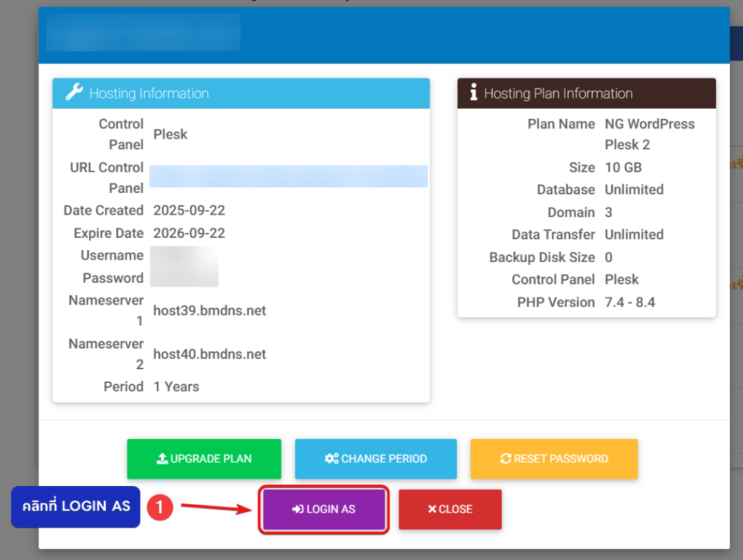The image size is (743, 560).
Task: Click the NG WordPress Plesk 2 plan name
Action: (x=649, y=133)
